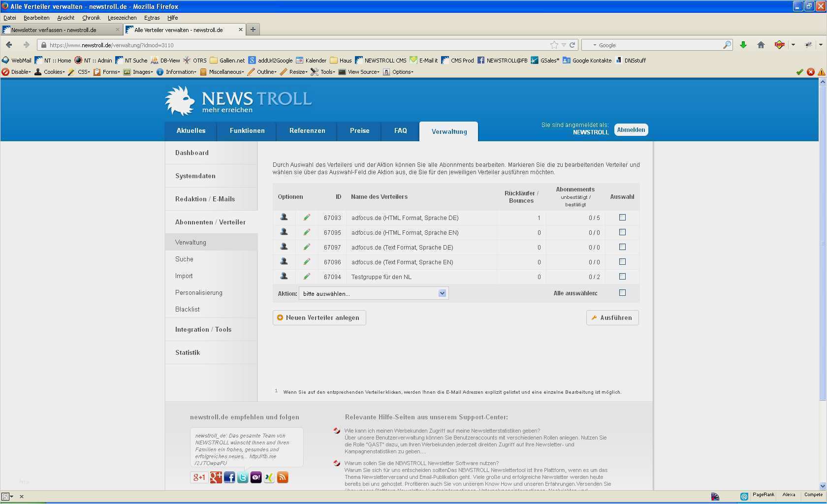Switch to the Funktionen navigation tab
The width and height of the screenshot is (827, 504).
(247, 131)
